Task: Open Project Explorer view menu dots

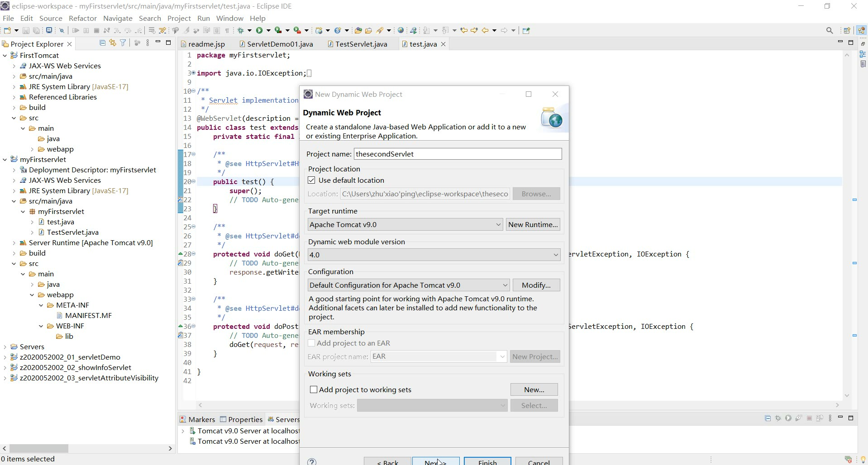Action: click(148, 43)
